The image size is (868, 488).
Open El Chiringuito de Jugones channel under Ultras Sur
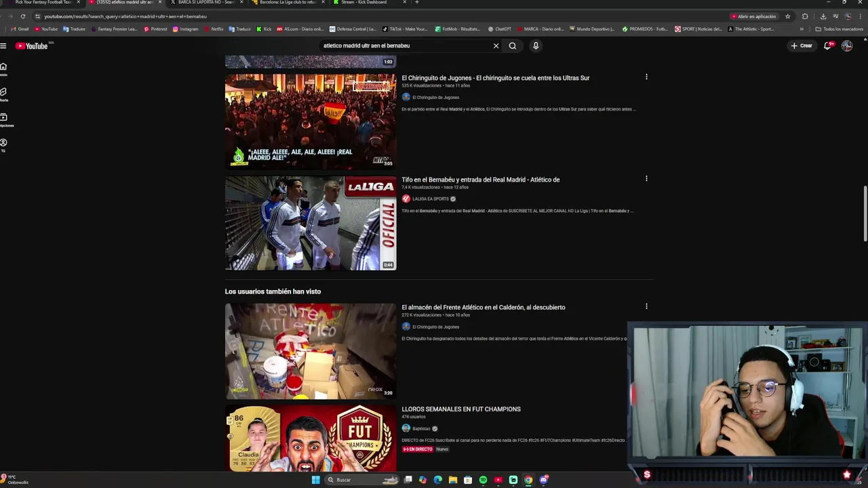pos(435,97)
